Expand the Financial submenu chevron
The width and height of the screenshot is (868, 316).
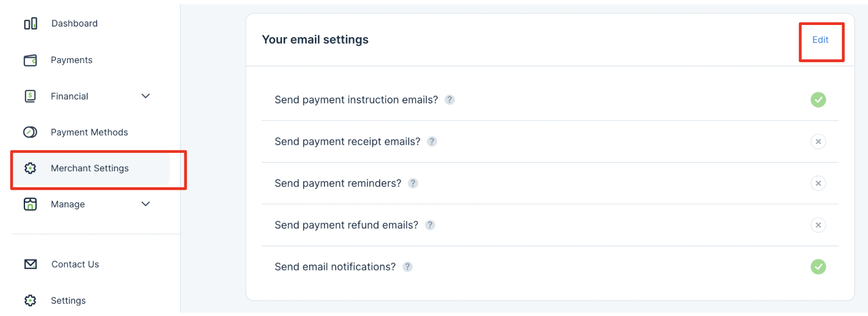[x=146, y=96]
